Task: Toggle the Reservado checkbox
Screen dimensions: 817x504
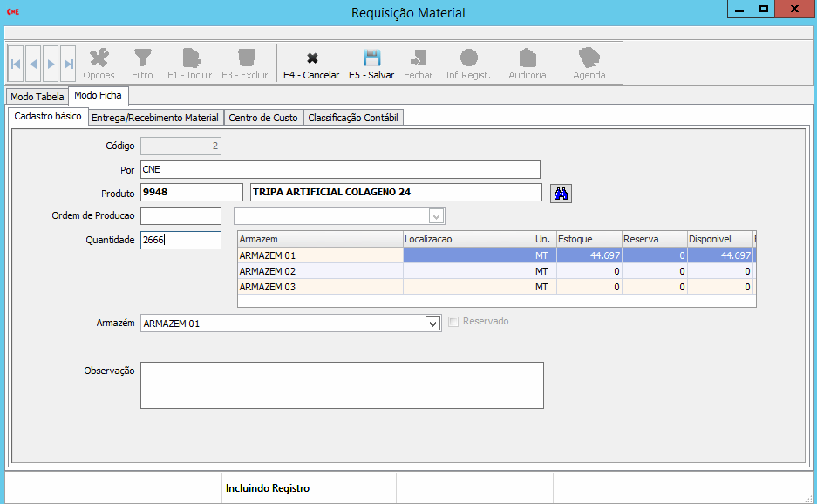Action: coord(453,322)
